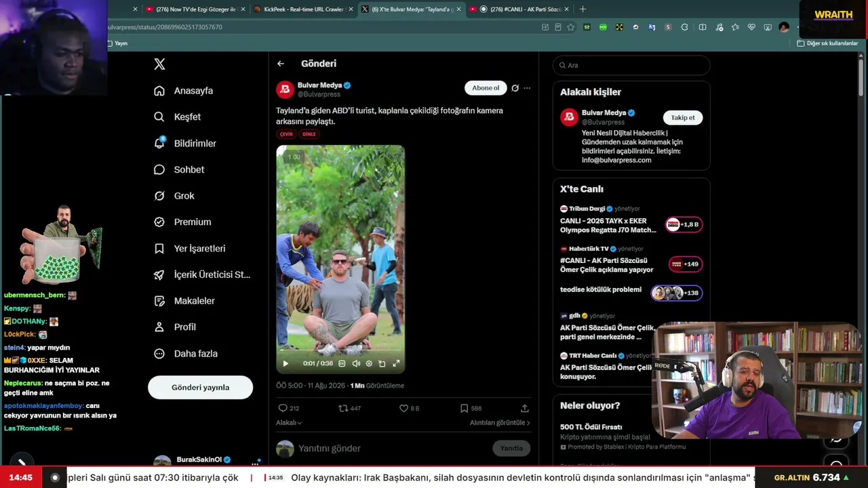Open the reader view icon in address bar

pyautogui.click(x=558, y=27)
